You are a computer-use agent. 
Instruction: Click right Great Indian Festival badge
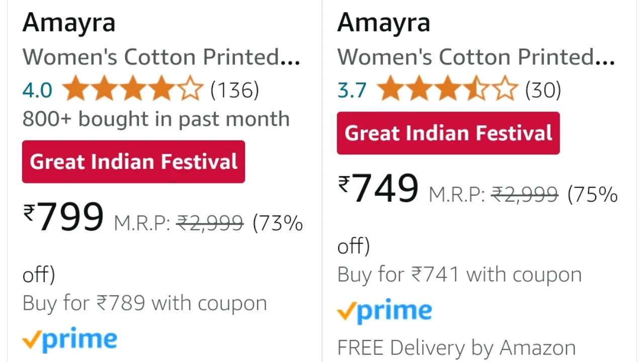448,133
